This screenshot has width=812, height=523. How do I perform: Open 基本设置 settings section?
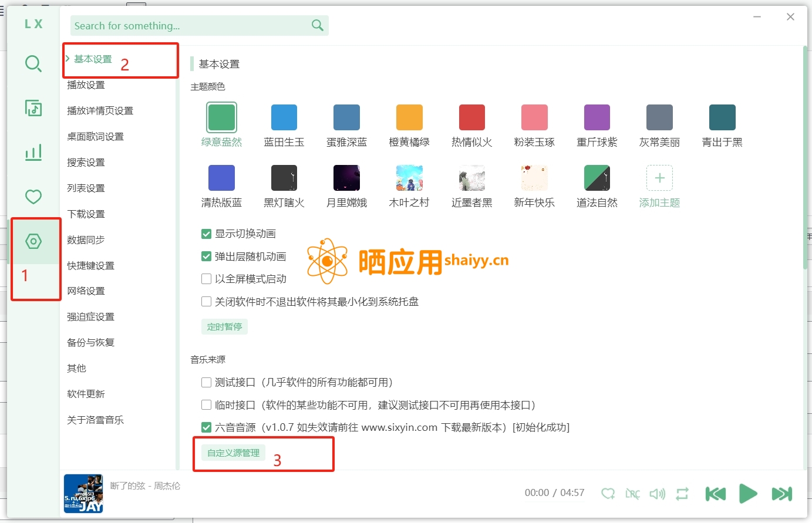[x=93, y=59]
